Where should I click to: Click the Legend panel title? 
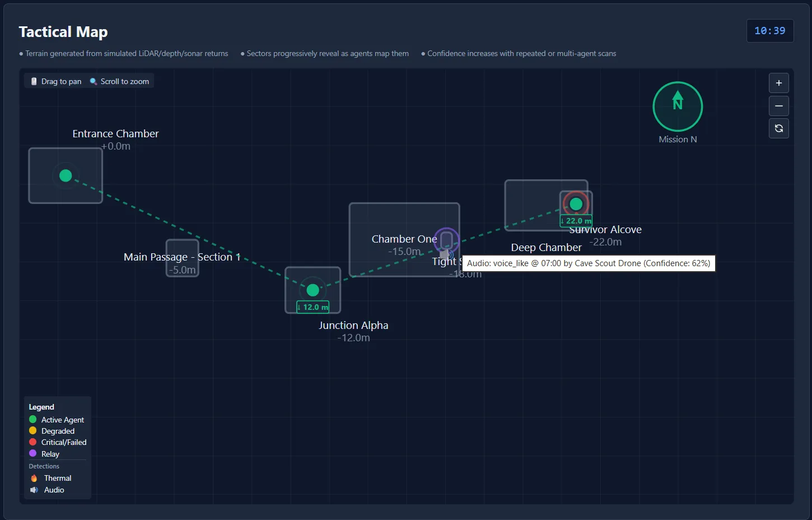pyautogui.click(x=41, y=407)
